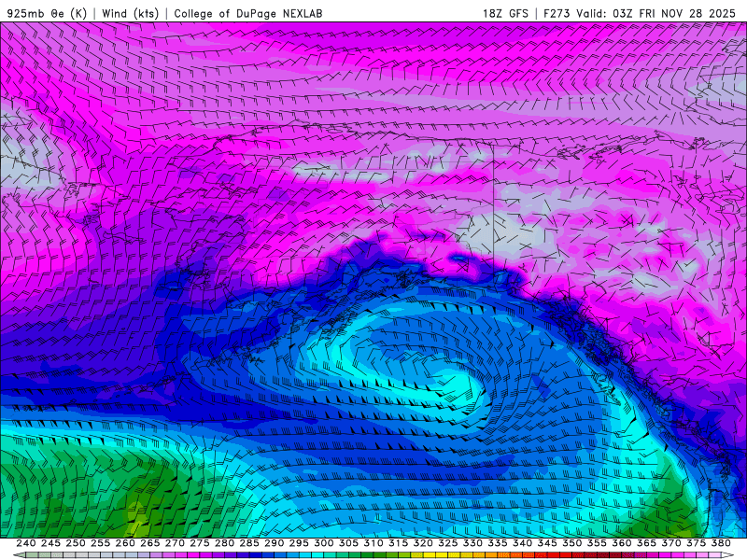Click the 280 colorbar scale label
This screenshot has width=747, height=560.
(x=224, y=543)
